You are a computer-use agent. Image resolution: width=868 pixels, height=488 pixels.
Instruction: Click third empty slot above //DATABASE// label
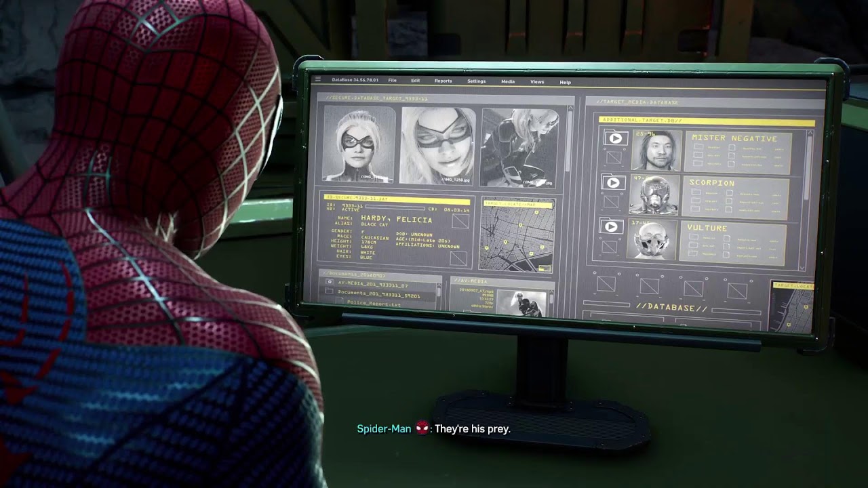coord(693,289)
